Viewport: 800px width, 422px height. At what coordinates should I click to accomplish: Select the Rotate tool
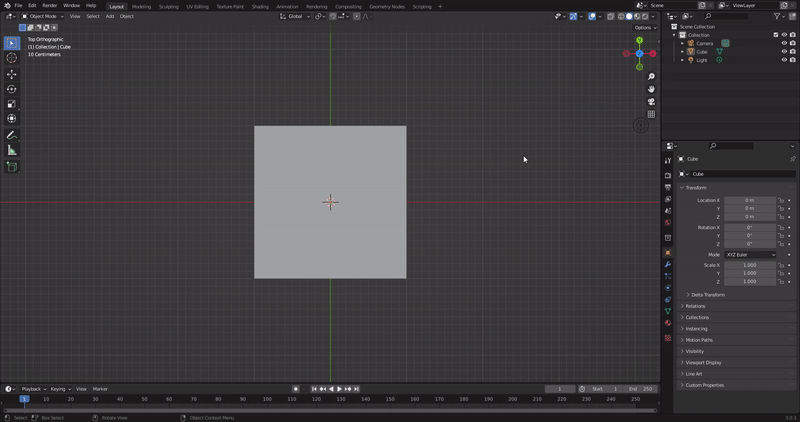pos(12,89)
